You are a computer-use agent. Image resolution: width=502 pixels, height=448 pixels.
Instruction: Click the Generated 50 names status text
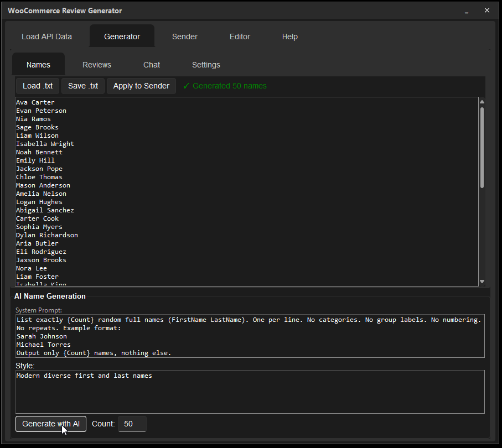pos(230,86)
